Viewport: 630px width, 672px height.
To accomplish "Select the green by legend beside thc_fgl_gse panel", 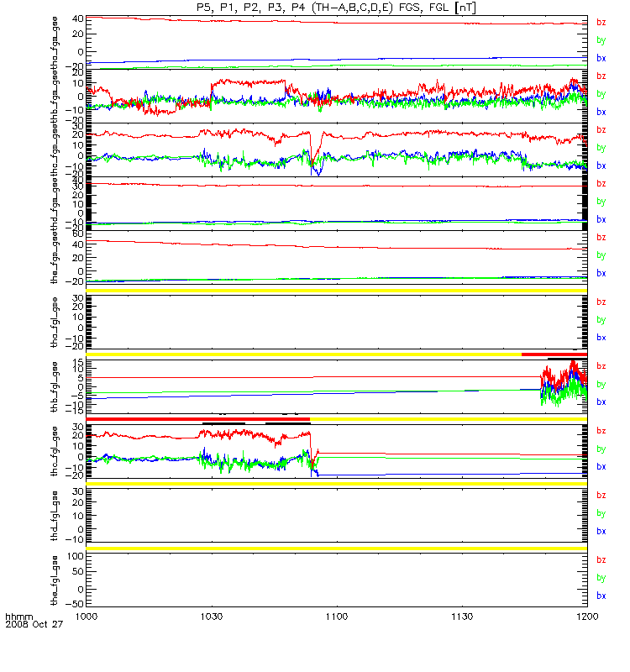I will tap(601, 449).
